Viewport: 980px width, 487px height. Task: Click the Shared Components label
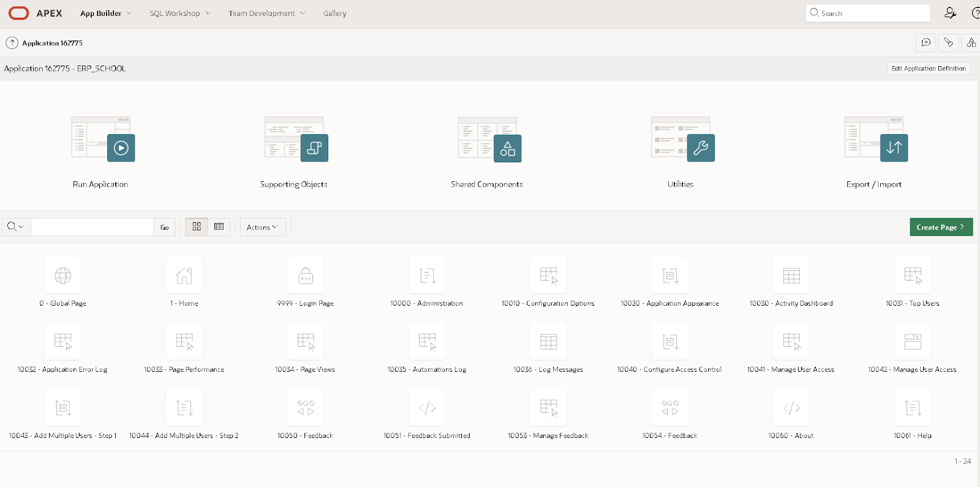pyautogui.click(x=487, y=184)
